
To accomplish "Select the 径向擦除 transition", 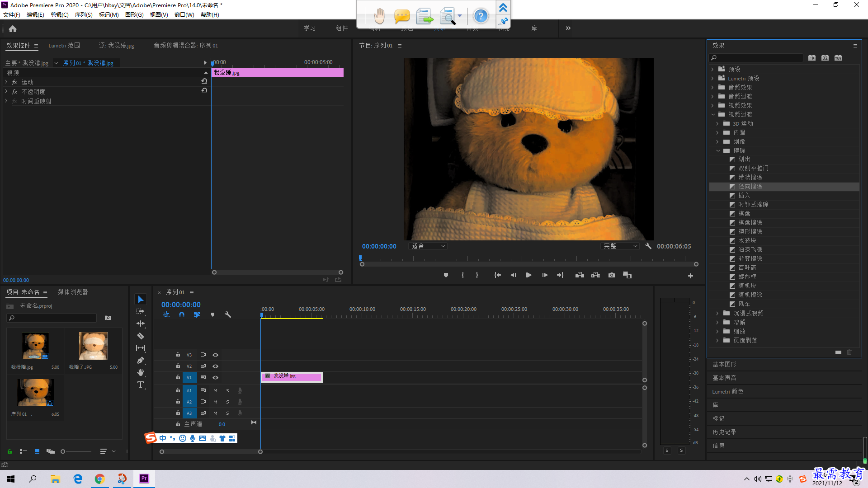I will point(750,186).
